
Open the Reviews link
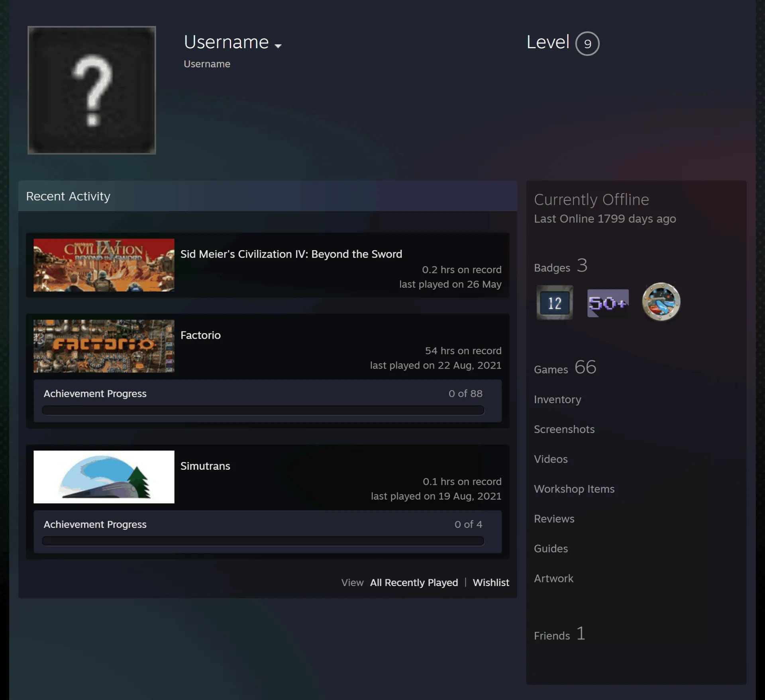pyautogui.click(x=554, y=519)
